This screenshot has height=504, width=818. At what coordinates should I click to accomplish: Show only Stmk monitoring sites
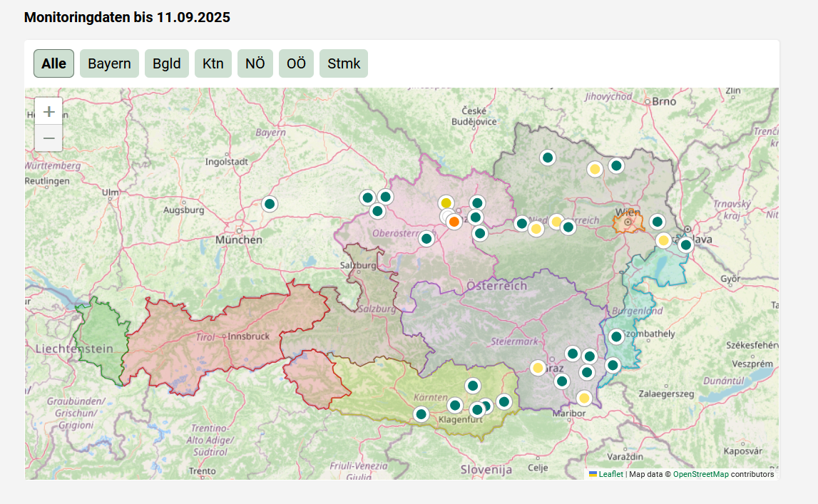pos(344,63)
